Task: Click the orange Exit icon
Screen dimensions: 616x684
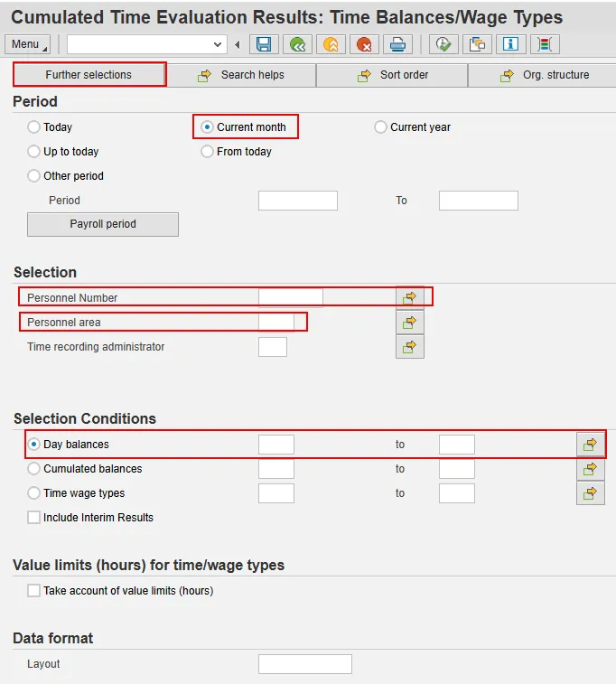Action: point(331,44)
